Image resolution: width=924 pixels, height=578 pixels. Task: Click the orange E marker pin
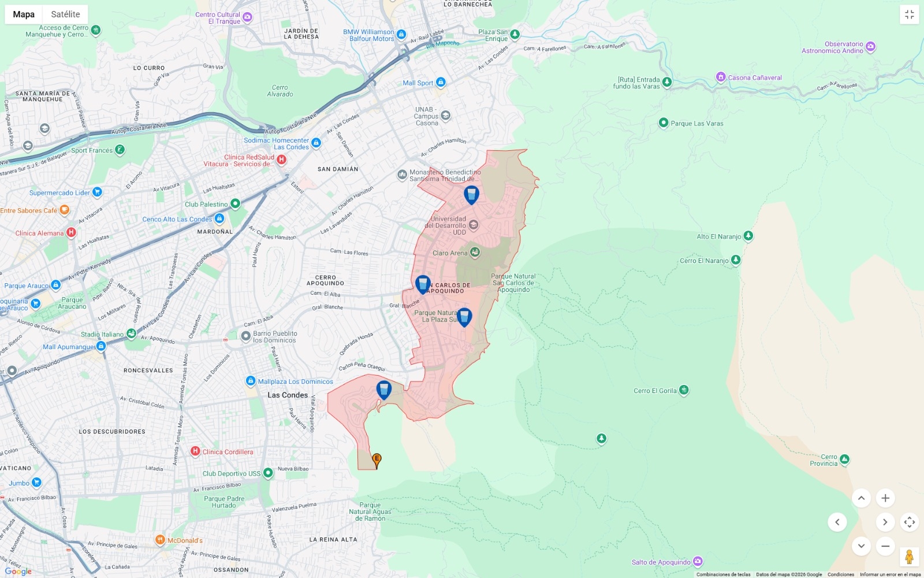tap(377, 460)
